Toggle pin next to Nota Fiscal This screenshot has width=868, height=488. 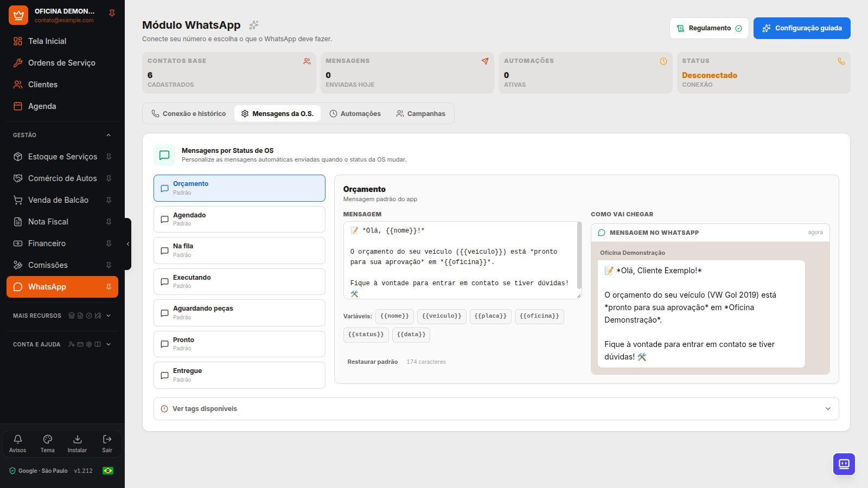pyautogui.click(x=108, y=222)
